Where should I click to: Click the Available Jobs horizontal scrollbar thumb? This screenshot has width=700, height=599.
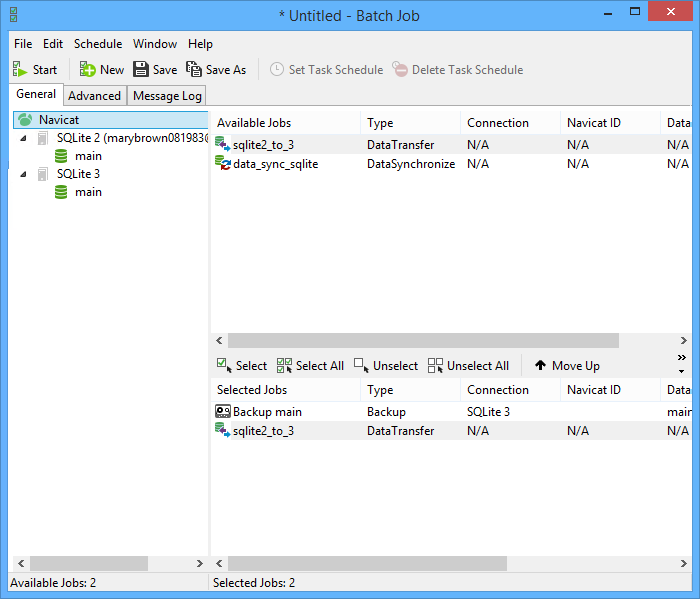(423, 340)
